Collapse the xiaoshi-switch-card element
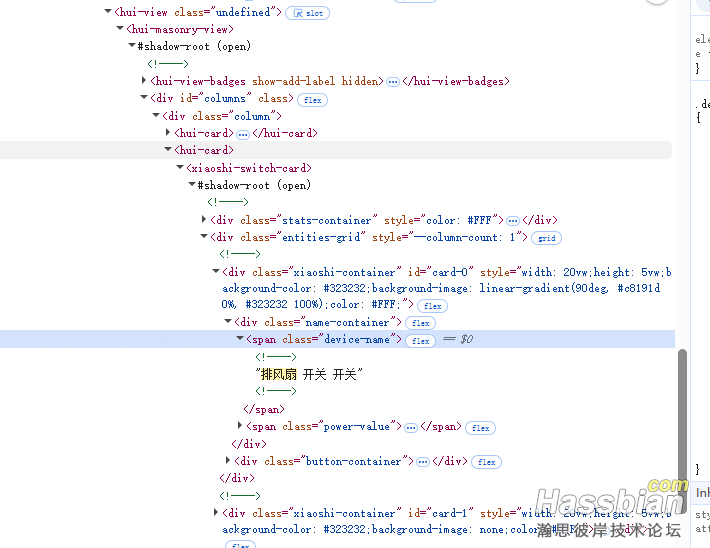Image resolution: width=710 pixels, height=548 pixels. tap(180, 169)
